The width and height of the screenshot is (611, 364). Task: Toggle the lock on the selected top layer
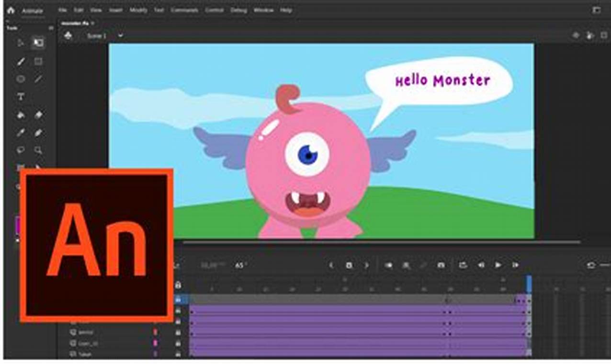pos(178,300)
